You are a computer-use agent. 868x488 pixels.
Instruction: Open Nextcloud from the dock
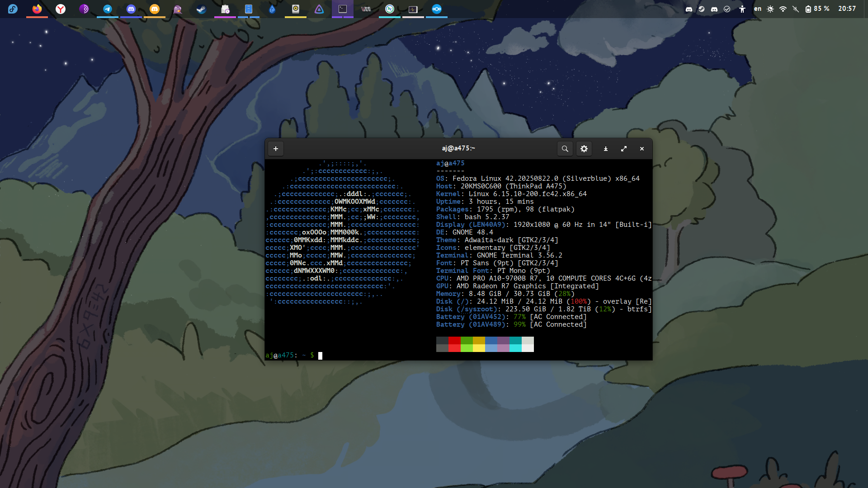pos(437,9)
